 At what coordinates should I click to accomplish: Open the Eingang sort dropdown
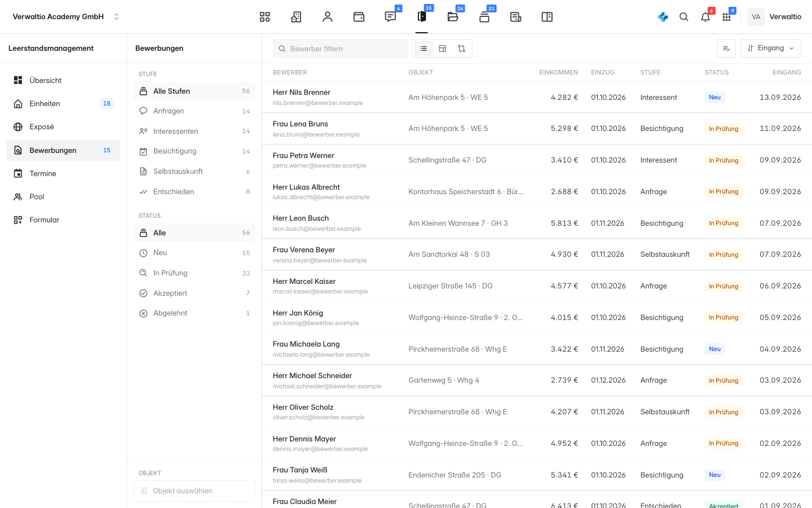click(x=771, y=49)
